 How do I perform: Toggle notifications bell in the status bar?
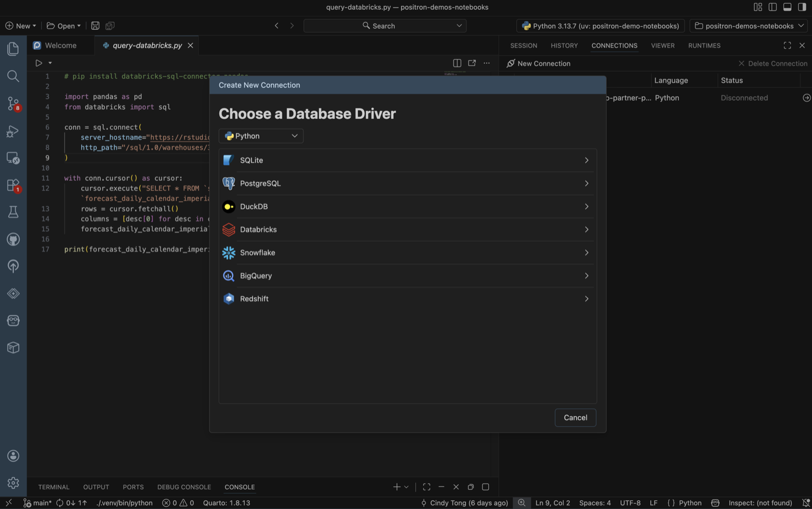[x=806, y=503]
